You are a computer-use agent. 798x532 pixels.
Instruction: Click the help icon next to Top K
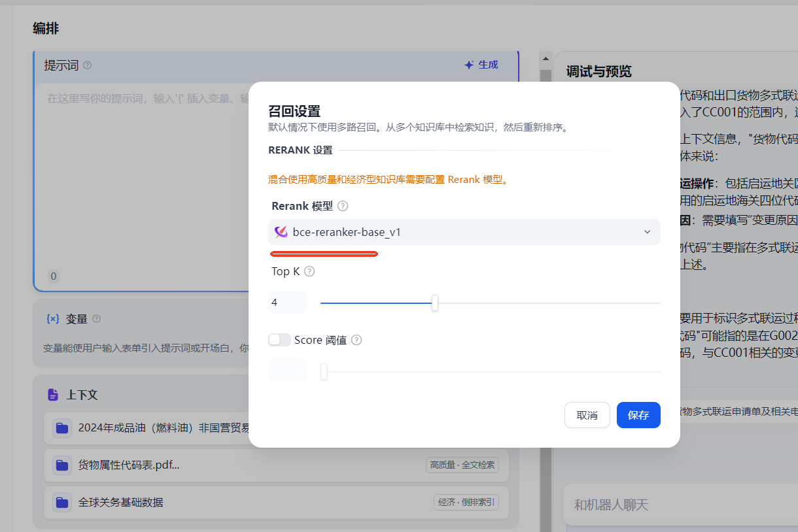click(310, 271)
